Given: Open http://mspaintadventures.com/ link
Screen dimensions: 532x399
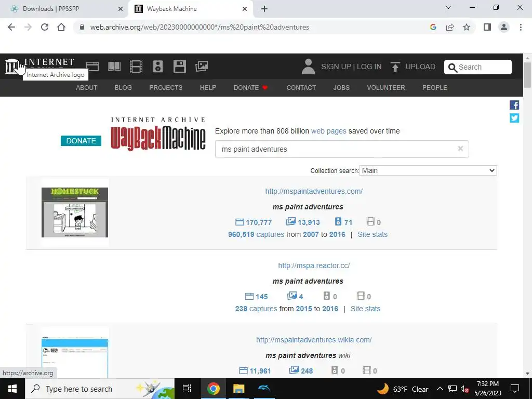Looking at the screenshot, I should click(x=314, y=191).
